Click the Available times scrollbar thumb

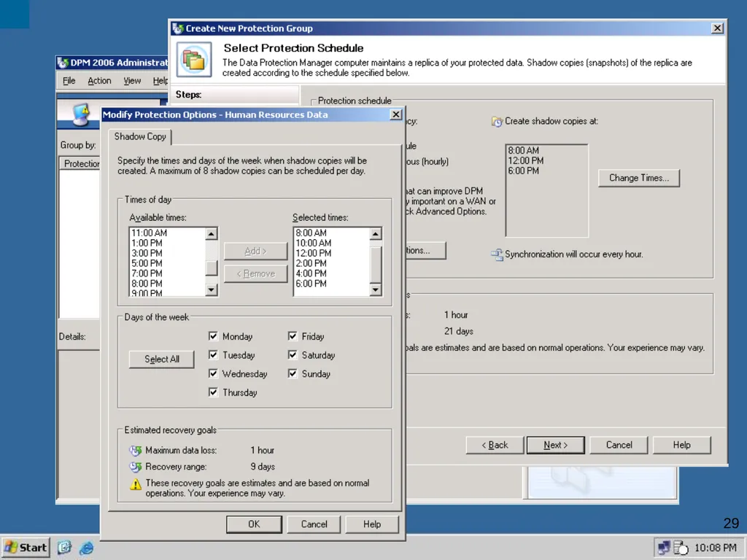(x=212, y=268)
